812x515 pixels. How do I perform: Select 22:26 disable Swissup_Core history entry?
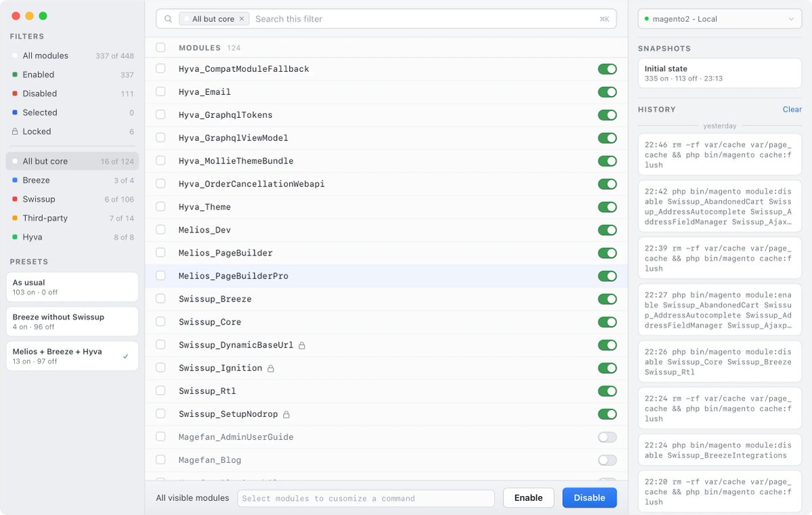coord(719,362)
